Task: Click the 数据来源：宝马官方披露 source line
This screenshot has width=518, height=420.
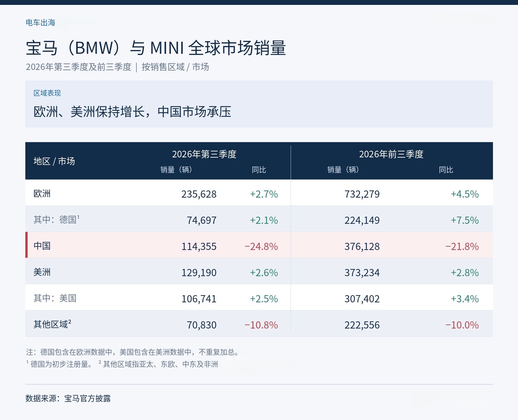Action: (x=68, y=398)
